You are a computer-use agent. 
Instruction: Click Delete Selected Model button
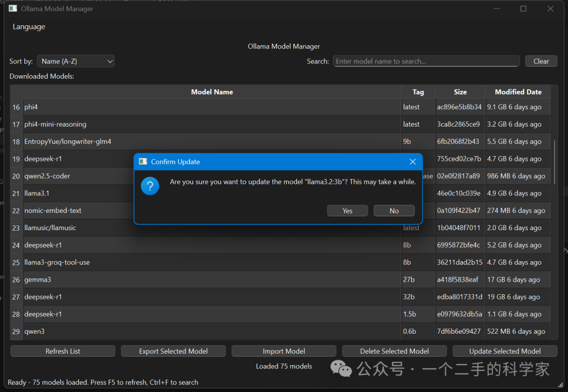pyautogui.click(x=394, y=351)
